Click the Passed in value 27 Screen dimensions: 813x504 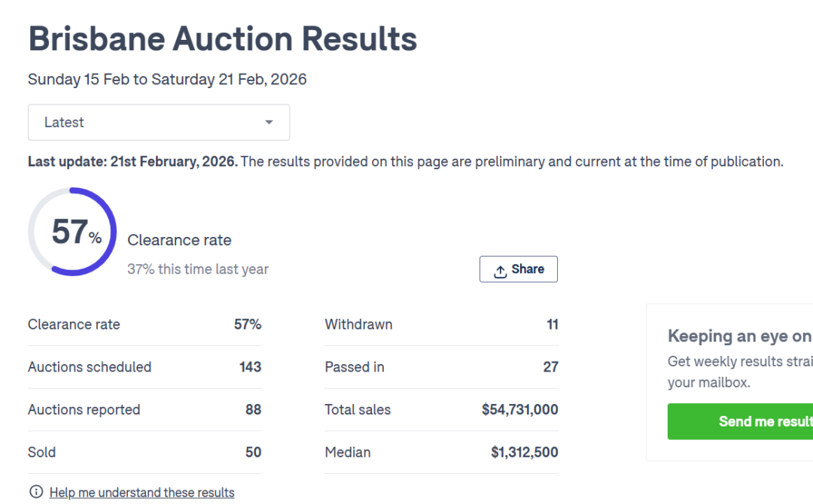click(x=550, y=367)
